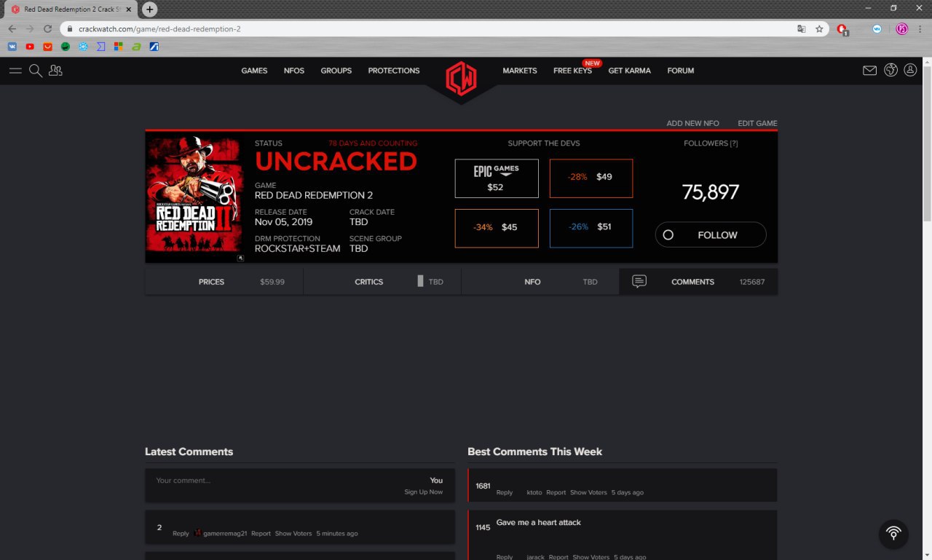This screenshot has width=932, height=560.
Task: Click the comments speech-bubble icon
Action: click(639, 281)
